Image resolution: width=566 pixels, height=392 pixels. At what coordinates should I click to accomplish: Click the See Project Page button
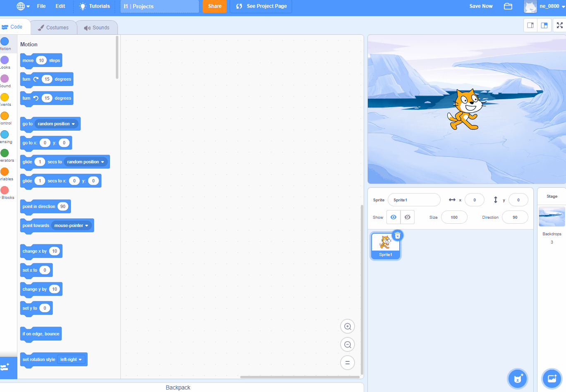(x=261, y=6)
